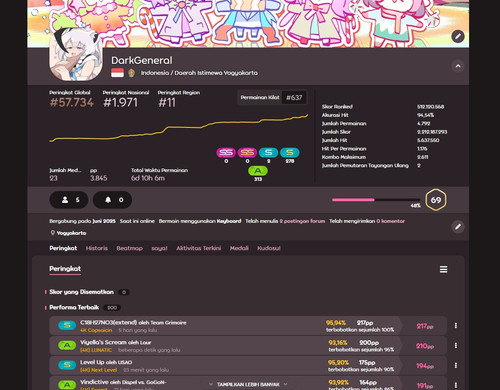
Task: Click the Indonesia flag icon
Action: coord(117,73)
